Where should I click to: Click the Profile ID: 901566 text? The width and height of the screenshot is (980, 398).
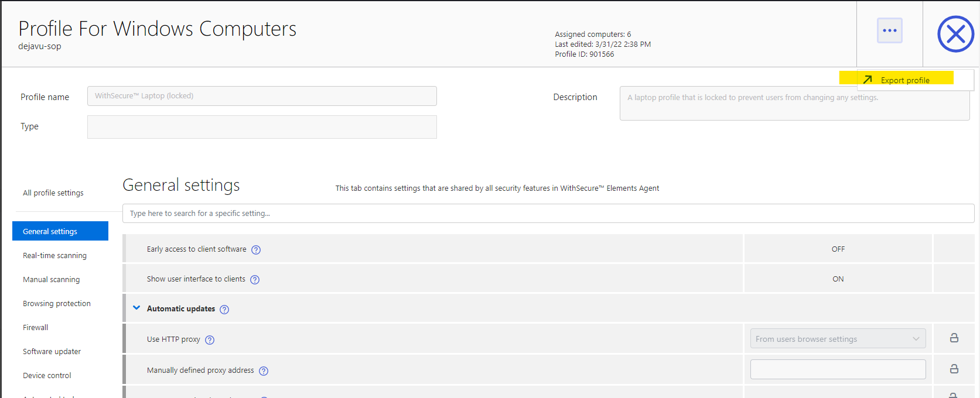coord(585,54)
